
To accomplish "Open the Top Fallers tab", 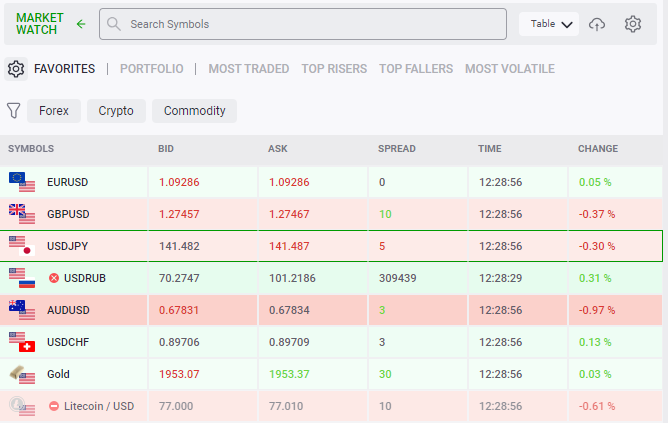I will tap(416, 69).
